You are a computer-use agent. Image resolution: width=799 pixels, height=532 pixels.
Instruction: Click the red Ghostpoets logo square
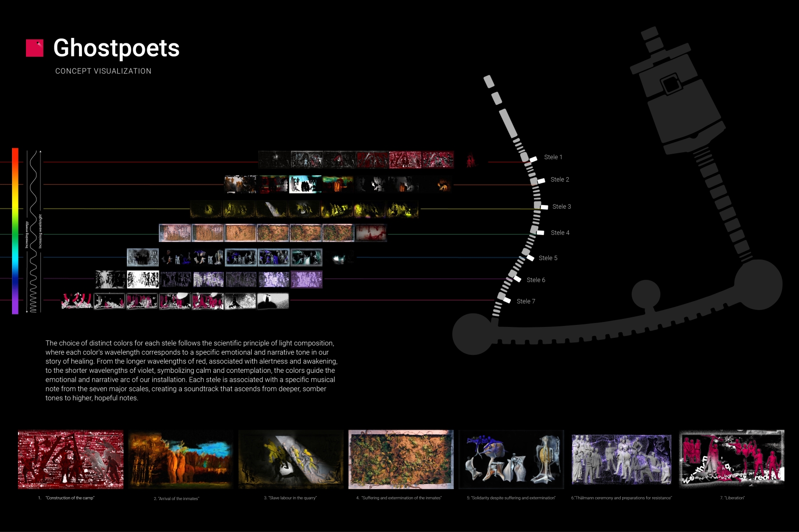click(x=34, y=48)
